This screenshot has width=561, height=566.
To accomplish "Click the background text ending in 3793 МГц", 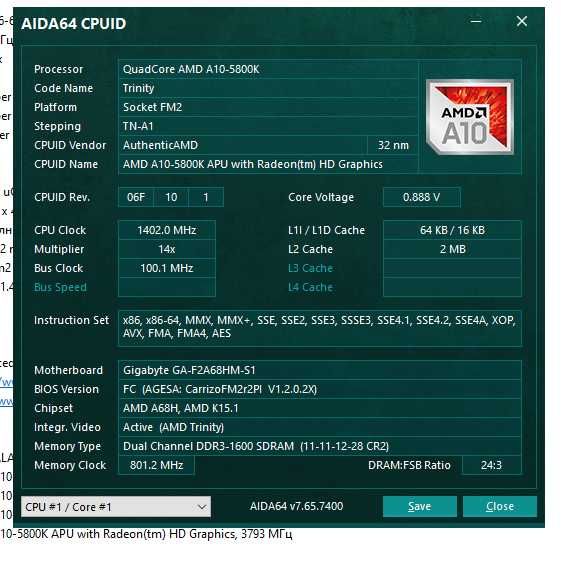I will [146, 534].
